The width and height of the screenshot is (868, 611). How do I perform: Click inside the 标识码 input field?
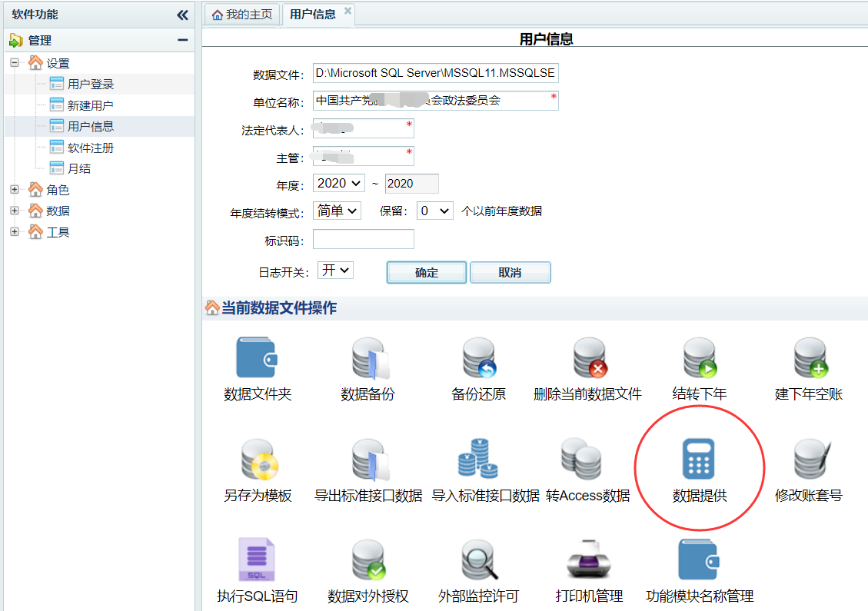(363, 239)
